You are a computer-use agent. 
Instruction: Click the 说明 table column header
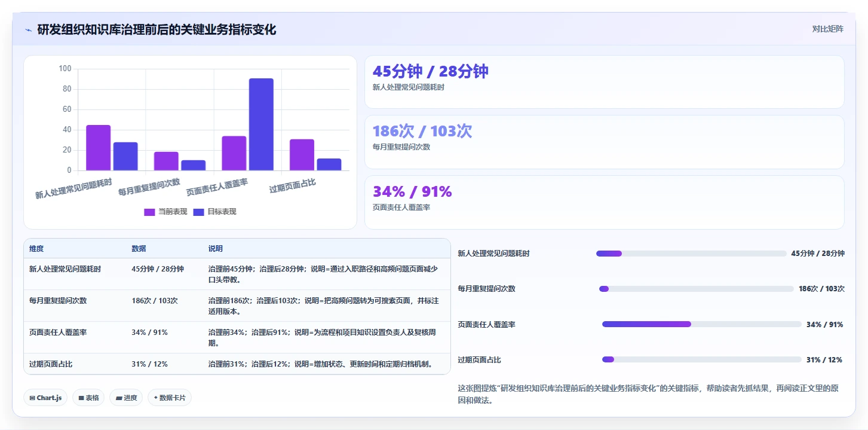(216, 249)
